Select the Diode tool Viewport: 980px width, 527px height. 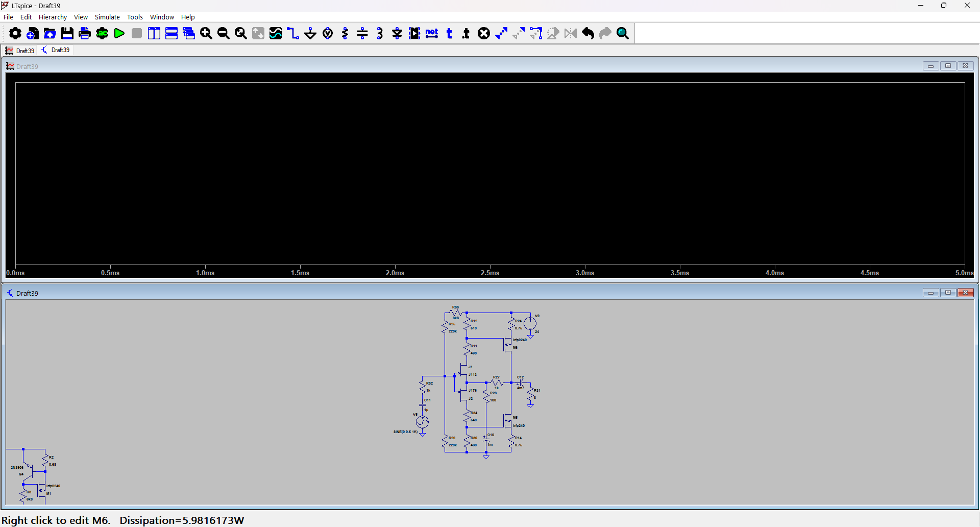(x=397, y=34)
